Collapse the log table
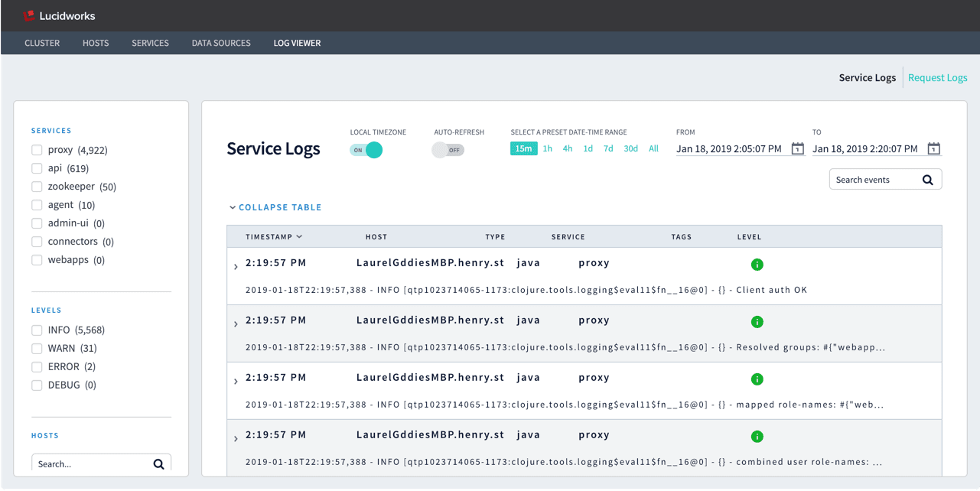 (275, 206)
